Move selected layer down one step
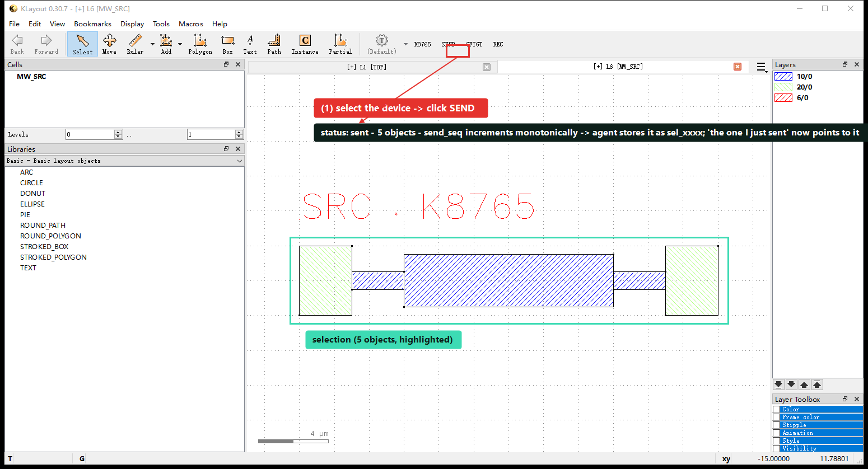This screenshot has height=469, width=868. (x=791, y=384)
